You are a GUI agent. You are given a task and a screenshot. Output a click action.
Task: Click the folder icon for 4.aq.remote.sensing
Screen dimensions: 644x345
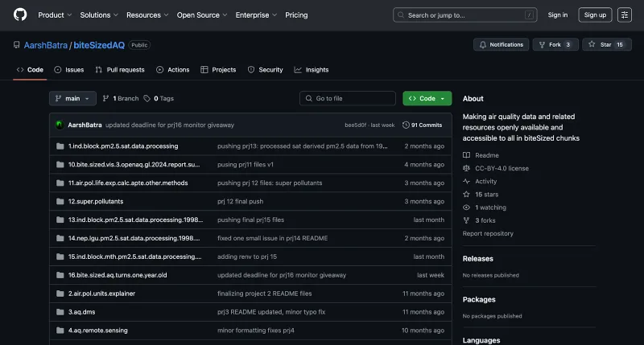pos(60,331)
